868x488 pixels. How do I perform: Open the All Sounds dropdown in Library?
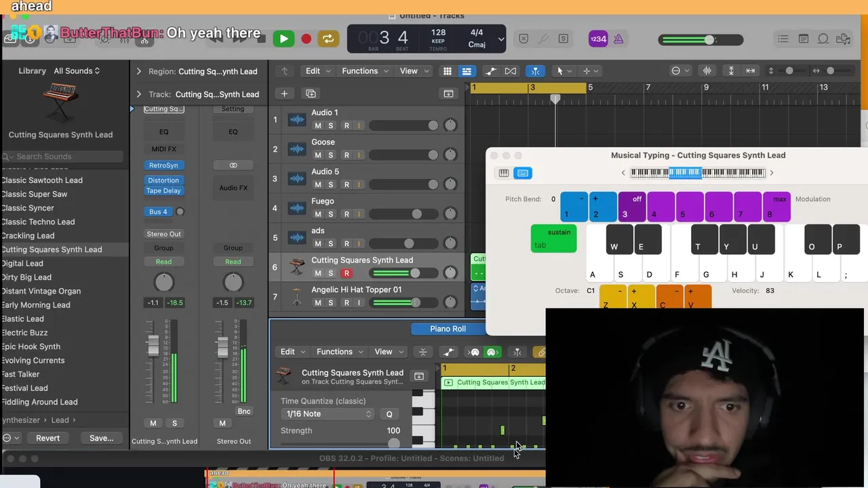point(77,70)
